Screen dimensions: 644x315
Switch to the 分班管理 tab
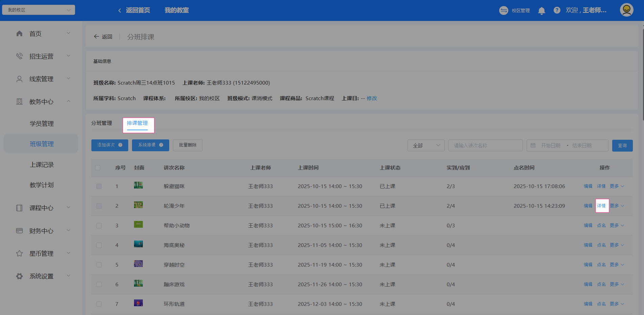[x=102, y=123]
